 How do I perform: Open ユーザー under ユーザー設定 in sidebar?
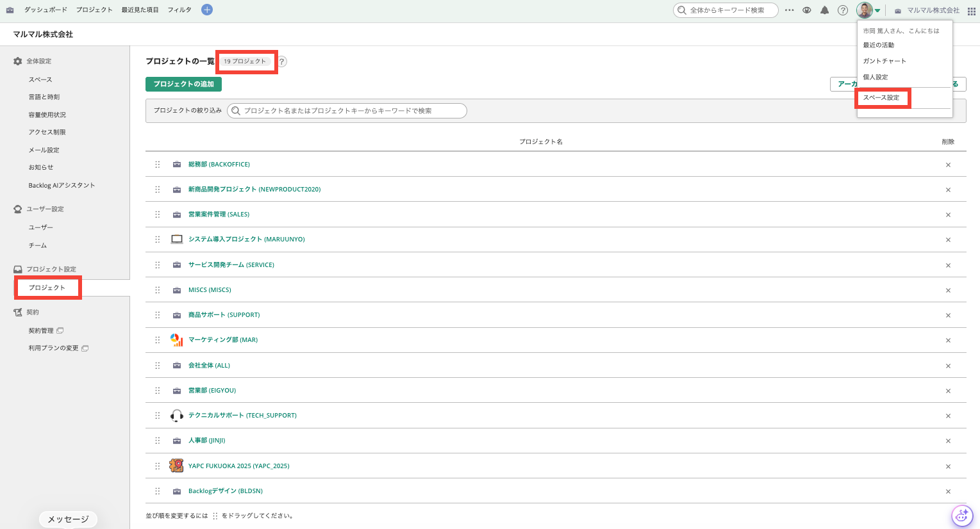41,228
